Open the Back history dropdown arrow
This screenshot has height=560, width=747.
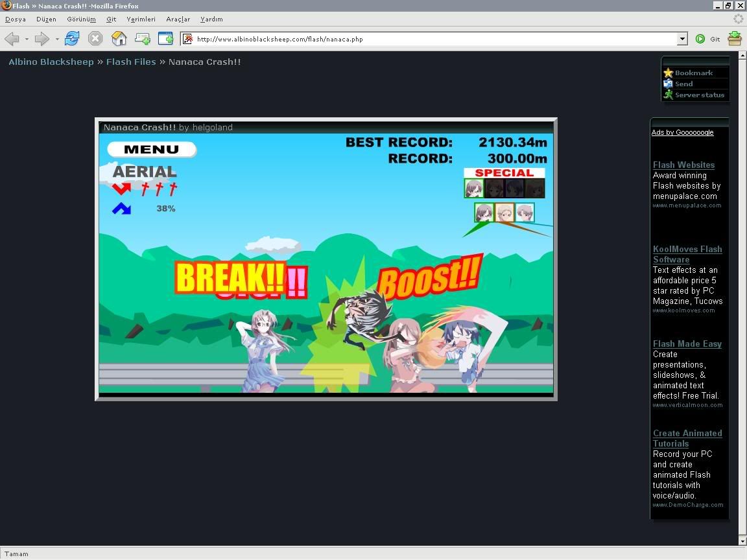27,39
